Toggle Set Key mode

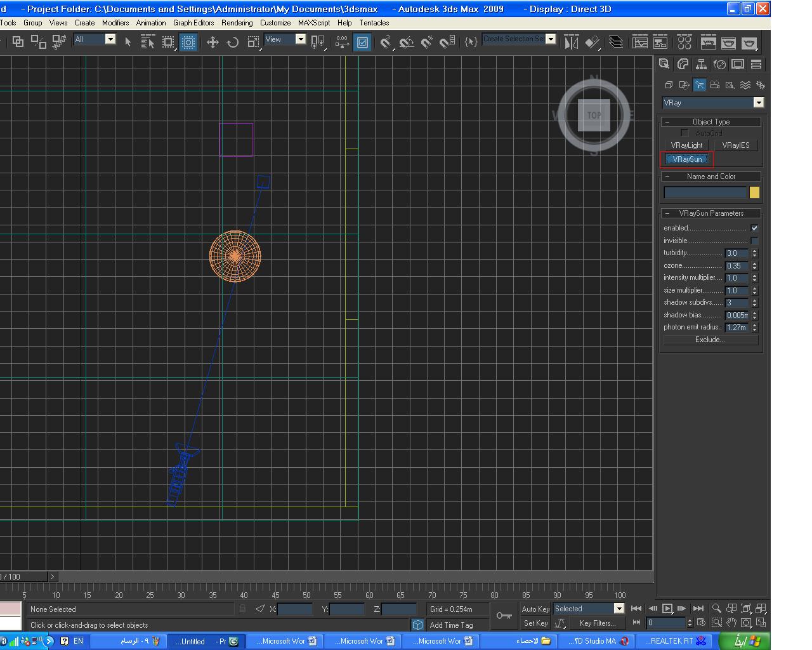(535, 623)
